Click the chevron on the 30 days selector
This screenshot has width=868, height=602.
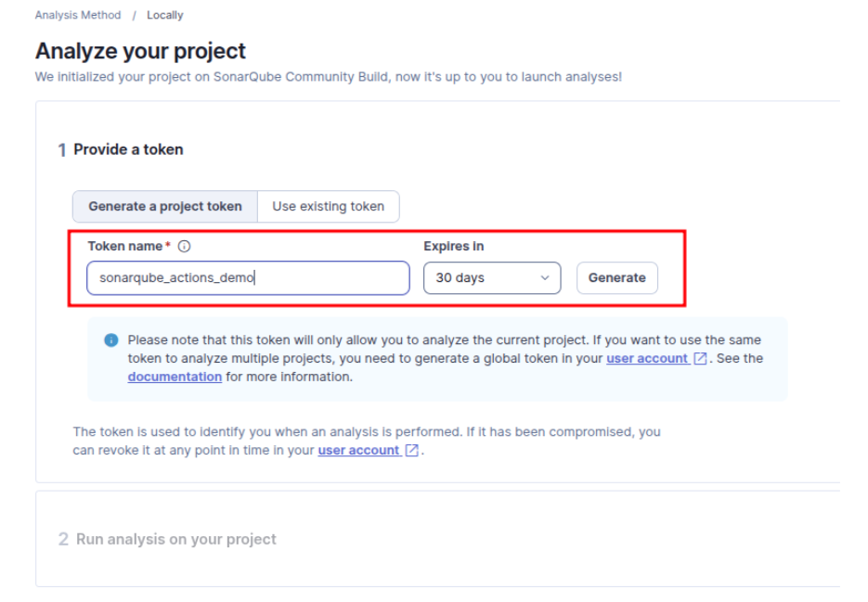tap(546, 277)
